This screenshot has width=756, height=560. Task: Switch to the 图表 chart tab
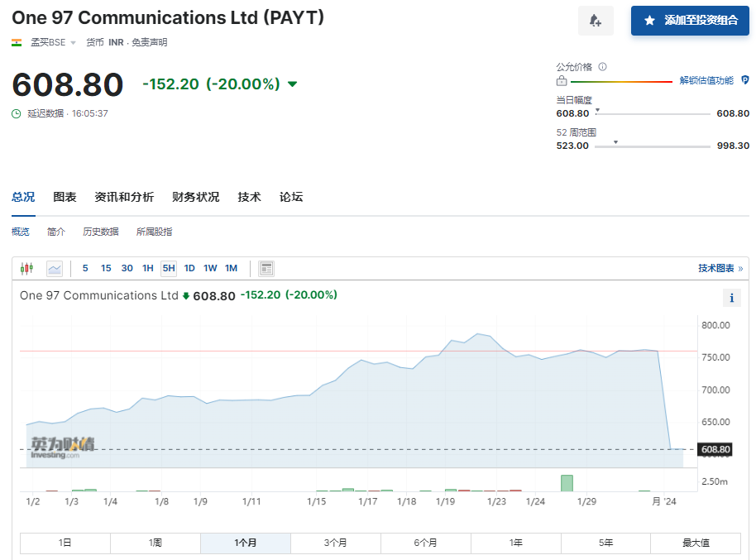pos(65,197)
